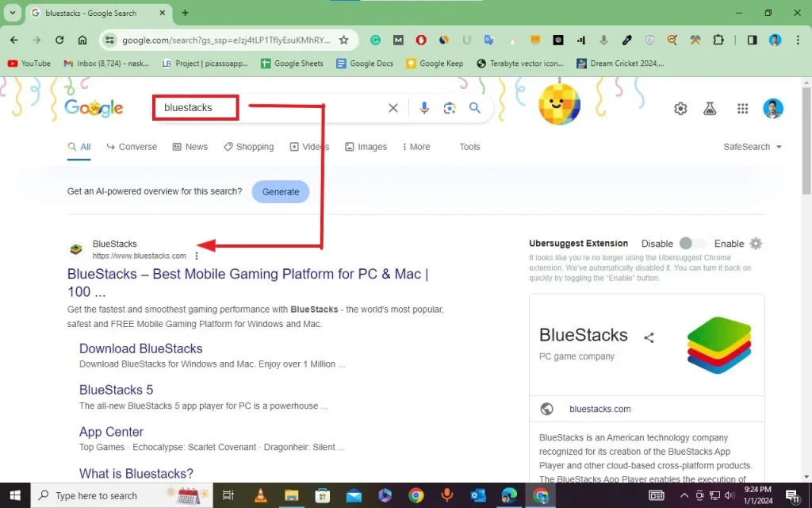Launch VLC from the taskbar

(x=260, y=495)
